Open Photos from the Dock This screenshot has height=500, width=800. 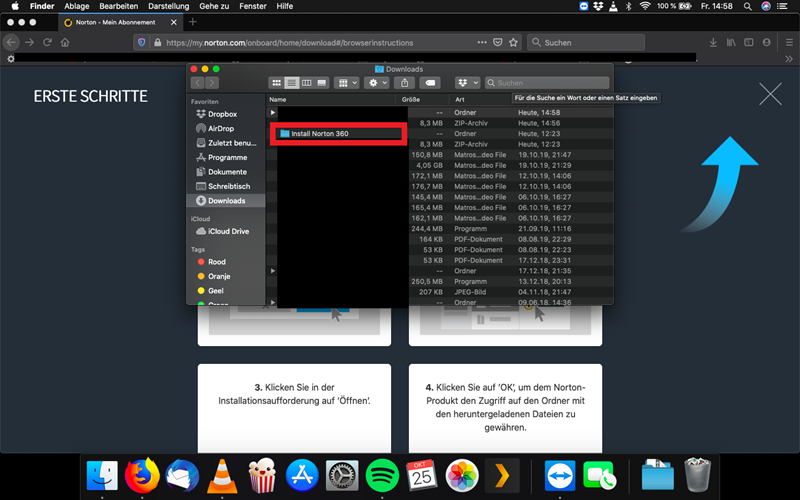point(462,476)
